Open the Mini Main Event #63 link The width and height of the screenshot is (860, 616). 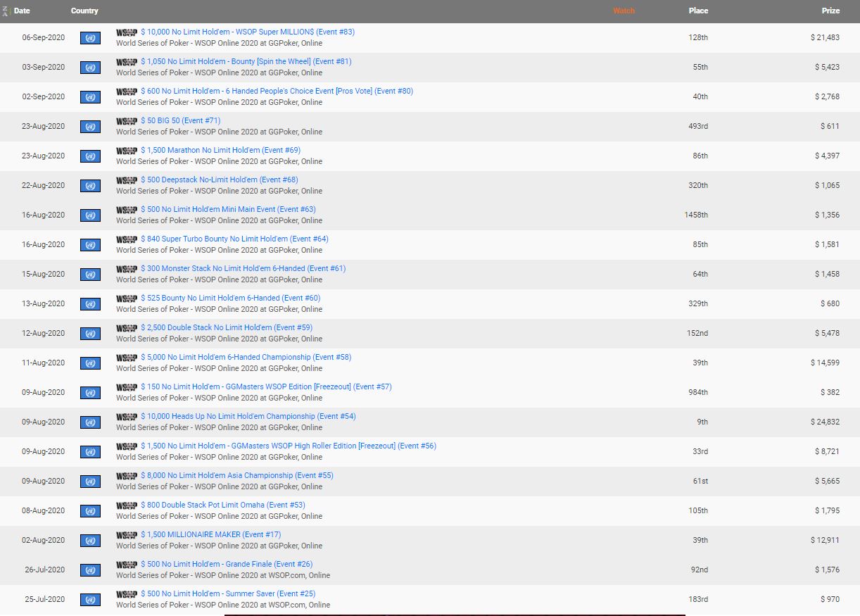point(229,209)
